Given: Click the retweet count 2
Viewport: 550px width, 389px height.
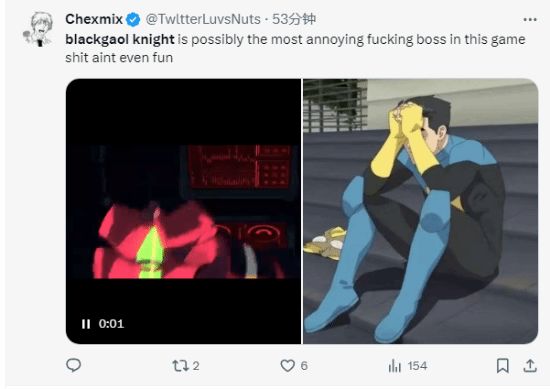Looking at the screenshot, I should (196, 366).
